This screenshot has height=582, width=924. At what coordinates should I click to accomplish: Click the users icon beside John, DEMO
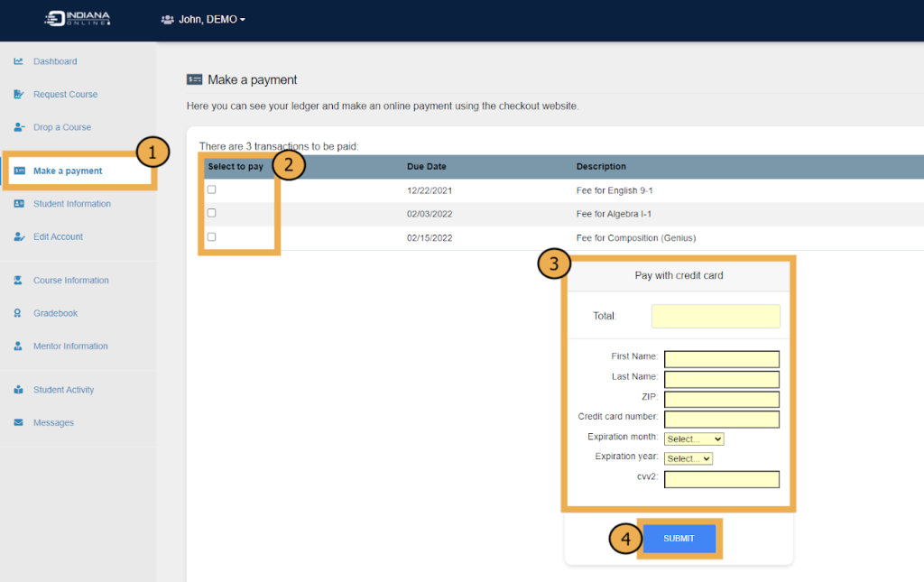pos(167,20)
